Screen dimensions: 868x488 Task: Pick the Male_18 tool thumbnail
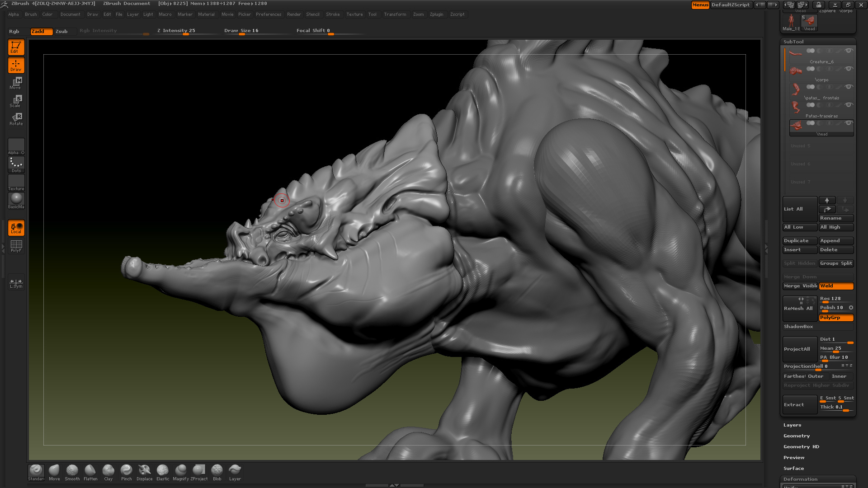791,23
